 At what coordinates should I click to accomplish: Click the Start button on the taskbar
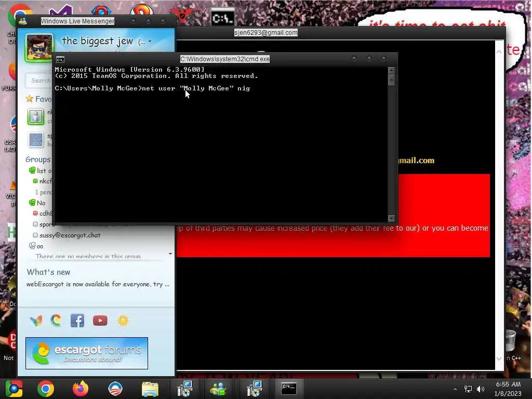click(14, 389)
